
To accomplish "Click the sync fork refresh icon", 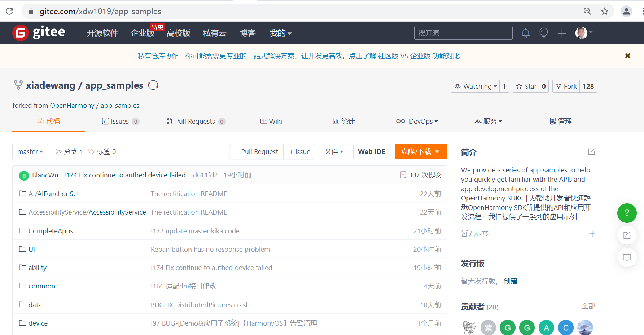I will [153, 85].
